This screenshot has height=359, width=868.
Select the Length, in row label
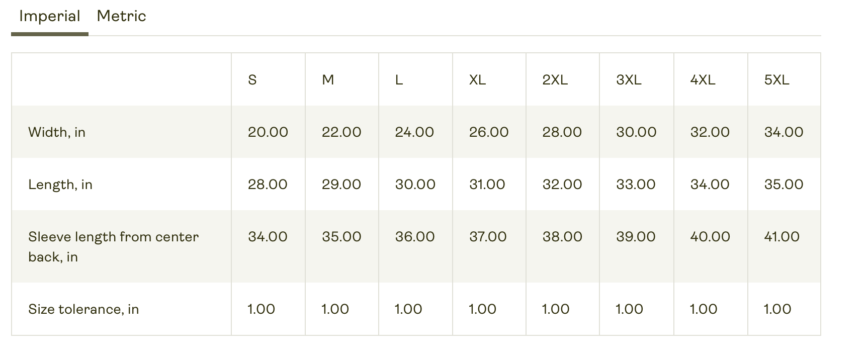[x=60, y=184]
